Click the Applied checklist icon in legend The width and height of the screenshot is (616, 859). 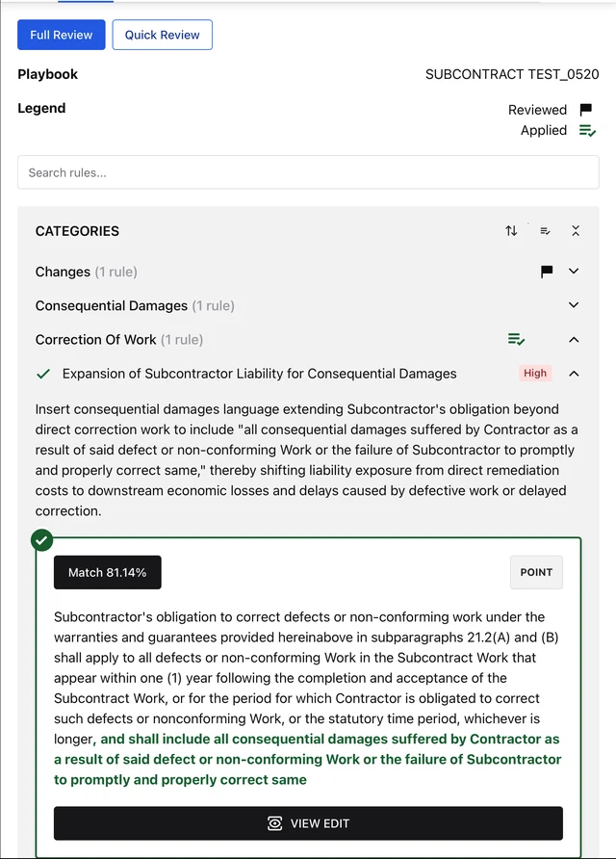pos(587,130)
